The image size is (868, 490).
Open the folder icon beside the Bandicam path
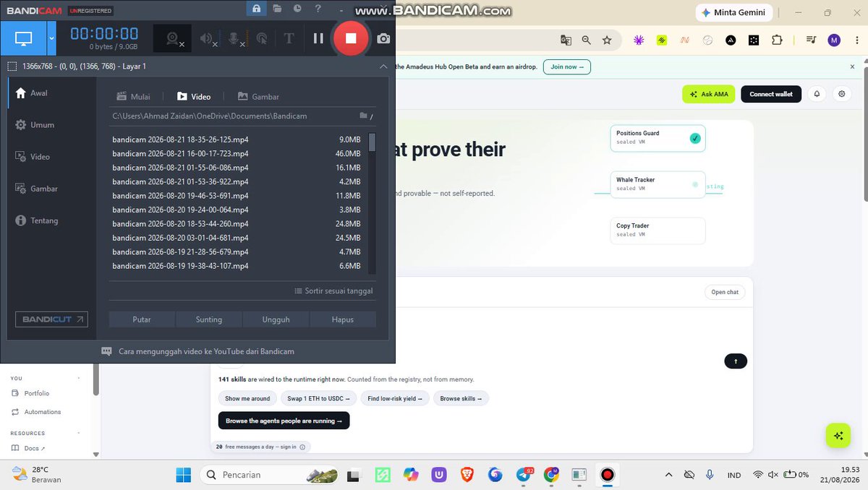coord(365,116)
